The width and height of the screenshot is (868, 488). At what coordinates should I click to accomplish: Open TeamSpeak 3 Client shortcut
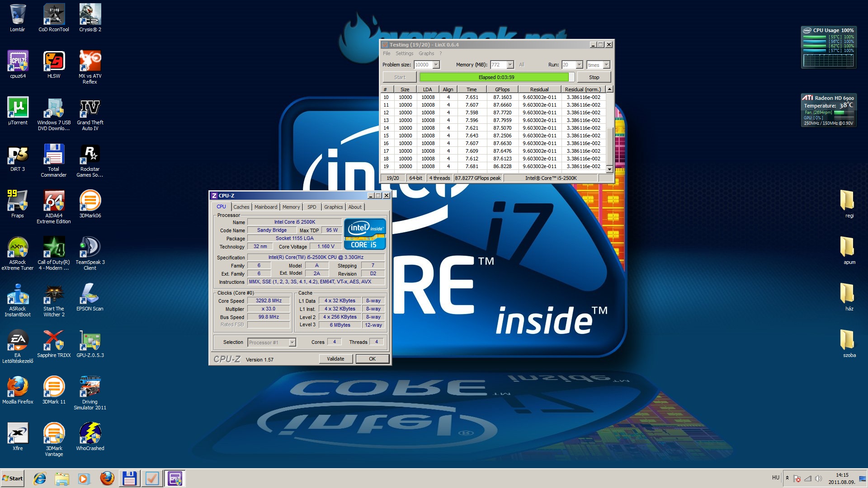pos(90,253)
